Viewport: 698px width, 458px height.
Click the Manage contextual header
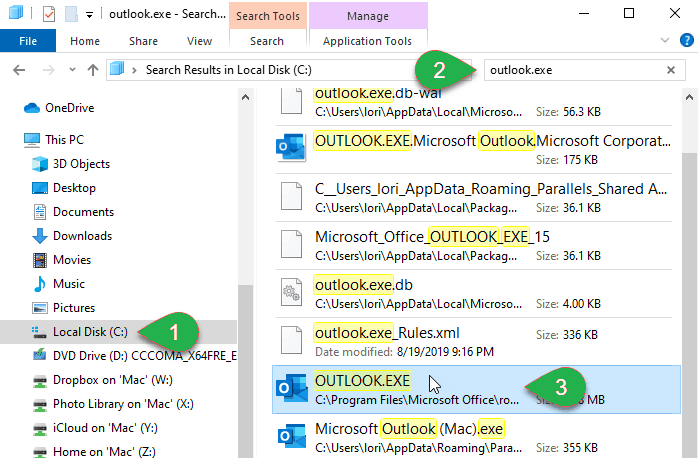click(x=368, y=16)
